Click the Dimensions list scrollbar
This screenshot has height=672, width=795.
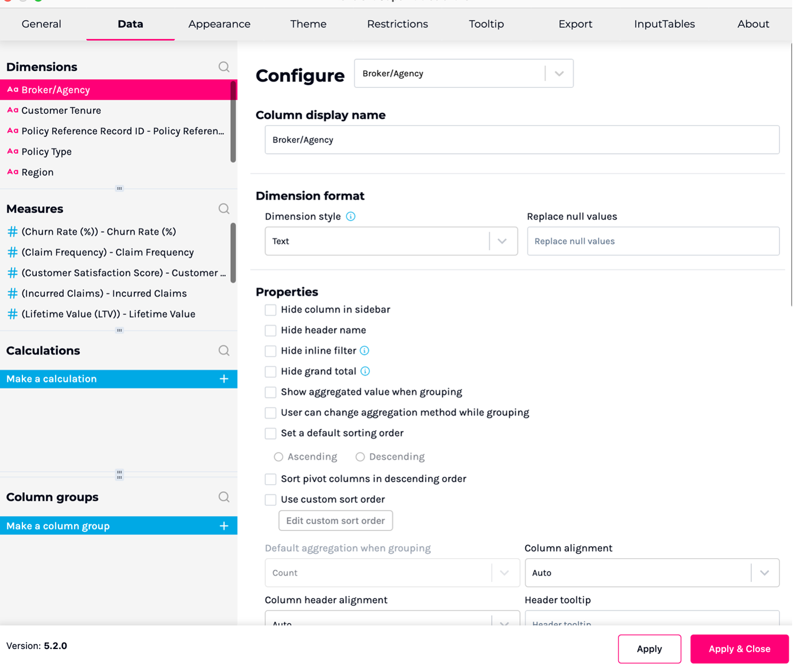233,122
